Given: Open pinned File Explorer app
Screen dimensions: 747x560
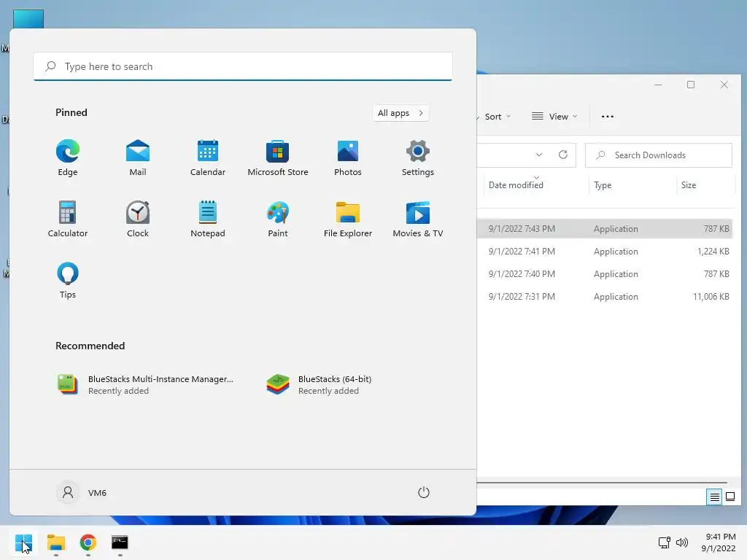Looking at the screenshot, I should click(x=348, y=219).
